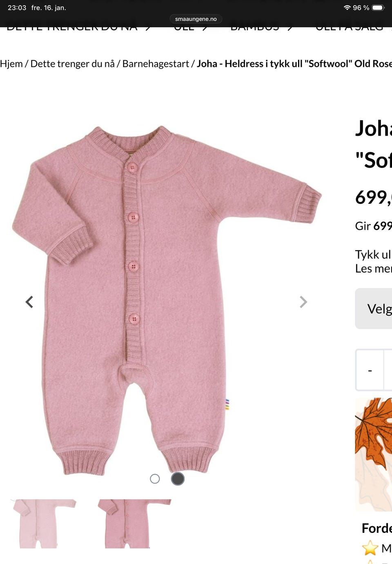Advance to next product image with right arrow
The height and width of the screenshot is (564, 392).
coord(303,302)
